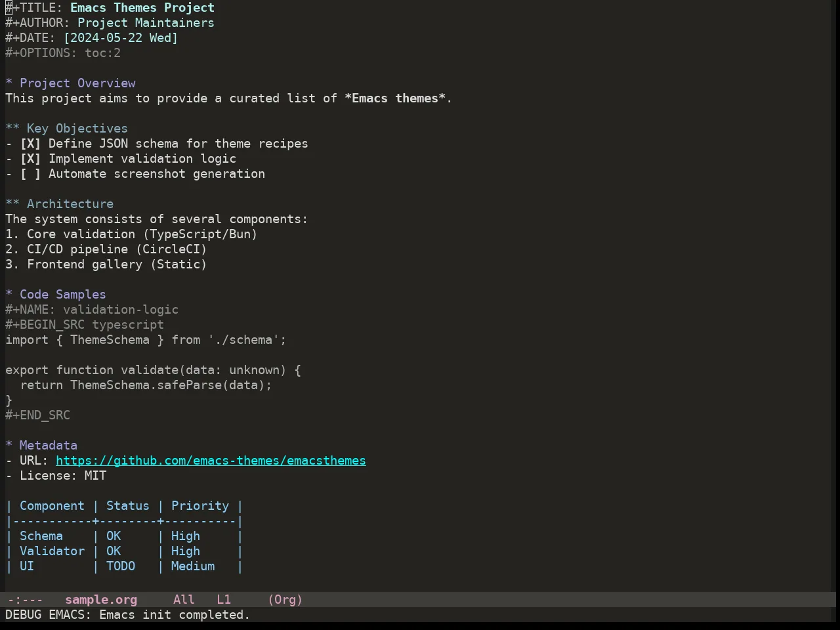840x630 pixels.
Task: Click the echo area 'Emacs init completed.' message
Action: [x=175, y=615]
